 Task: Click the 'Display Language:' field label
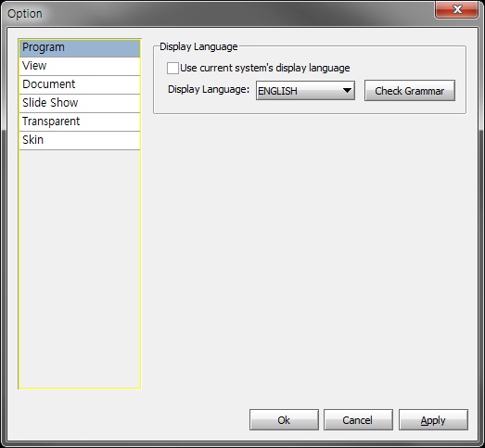[x=209, y=89]
